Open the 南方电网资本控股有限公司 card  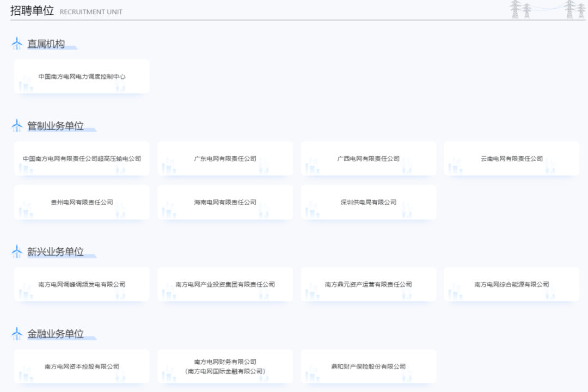(x=82, y=366)
